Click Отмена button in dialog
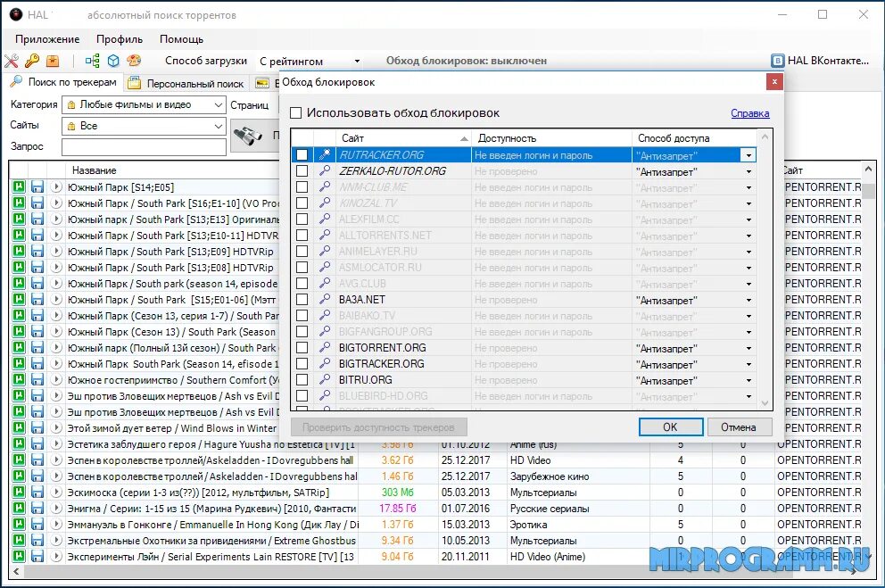This screenshot has height=588, width=885. (739, 427)
